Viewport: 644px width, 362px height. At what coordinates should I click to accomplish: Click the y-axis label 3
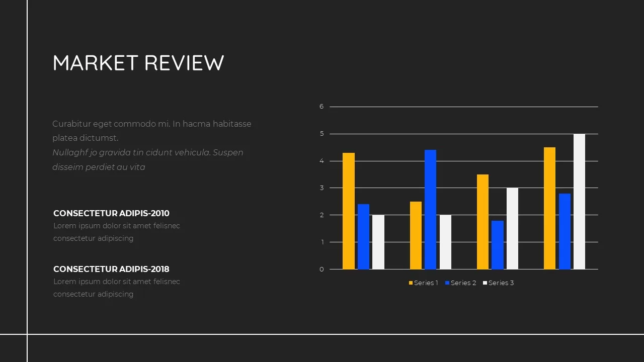pyautogui.click(x=321, y=188)
